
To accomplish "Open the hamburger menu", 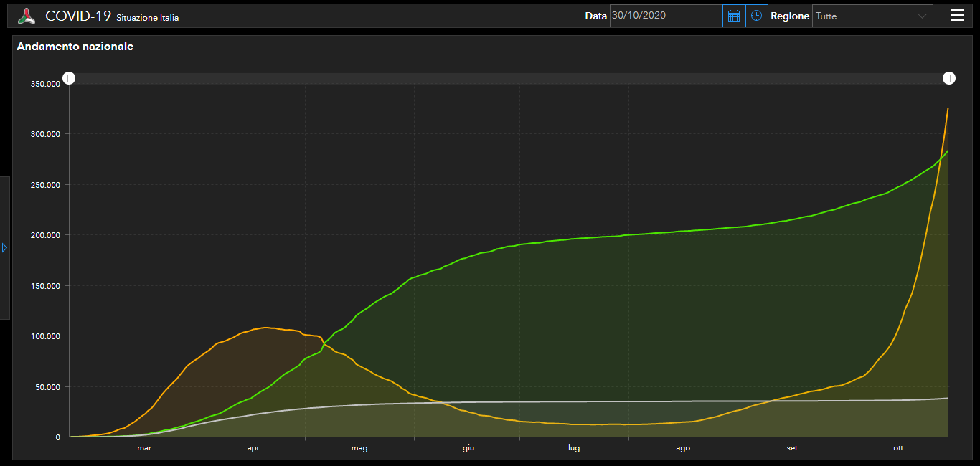I will 957,16.
